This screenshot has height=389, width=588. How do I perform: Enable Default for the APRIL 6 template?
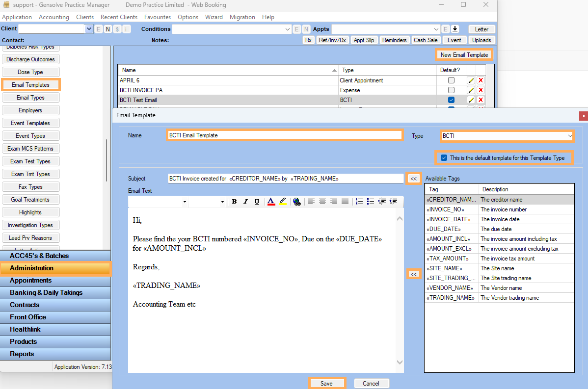click(x=450, y=80)
